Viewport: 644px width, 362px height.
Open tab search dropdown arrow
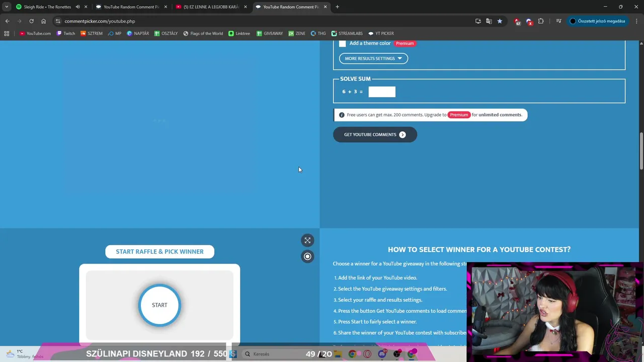point(7,7)
